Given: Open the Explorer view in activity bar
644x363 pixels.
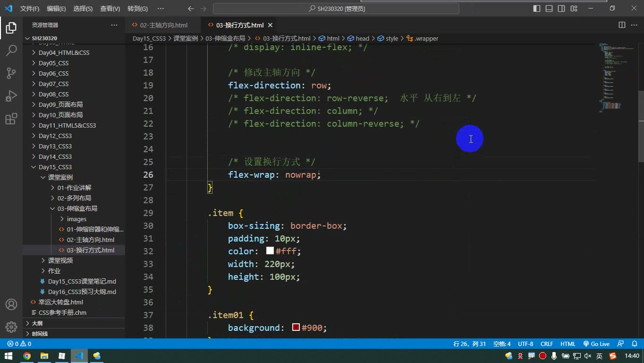Looking at the screenshot, I should [x=11, y=28].
